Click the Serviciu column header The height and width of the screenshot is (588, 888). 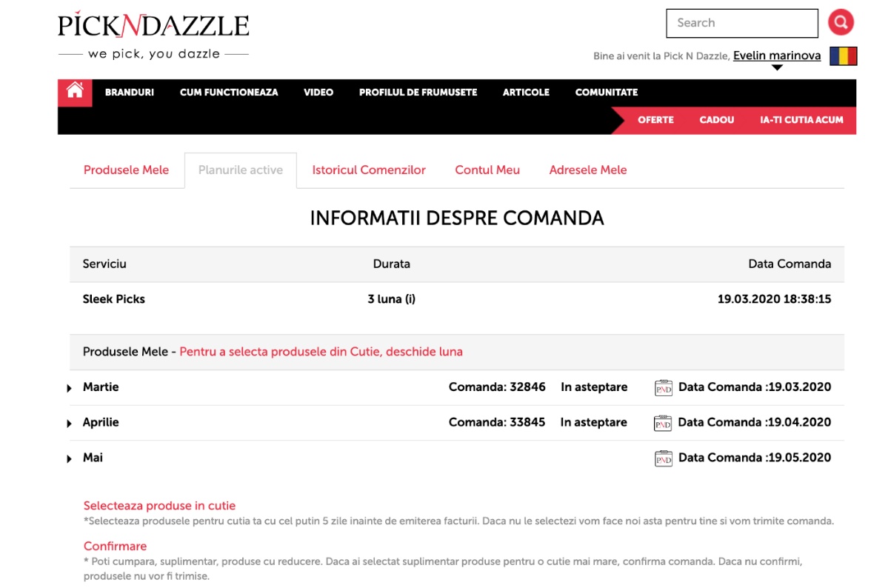coord(104,264)
